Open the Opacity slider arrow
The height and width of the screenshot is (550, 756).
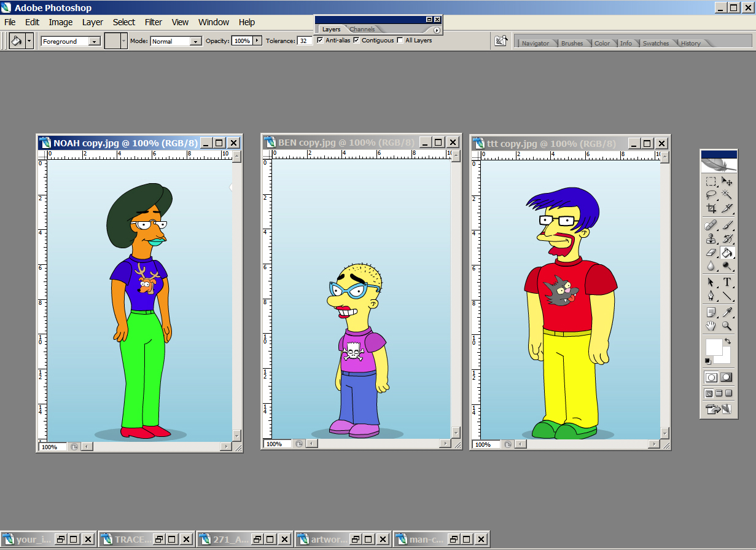[257, 41]
